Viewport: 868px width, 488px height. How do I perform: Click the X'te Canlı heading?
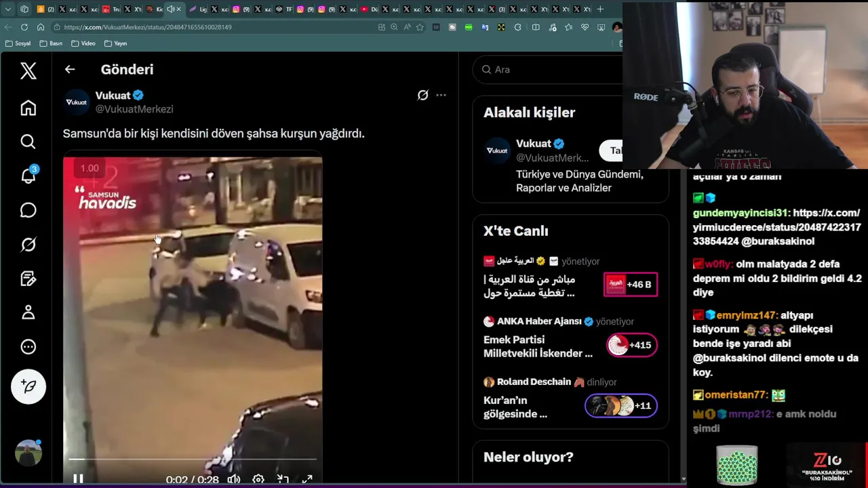516,231
